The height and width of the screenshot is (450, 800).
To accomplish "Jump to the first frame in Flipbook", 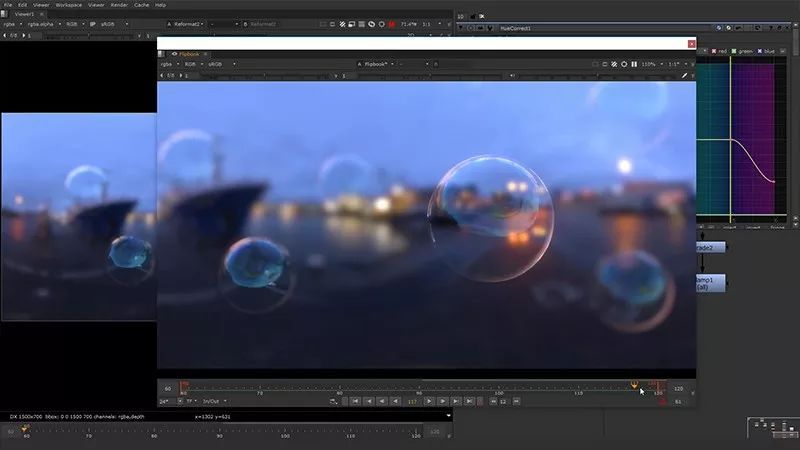I will pos(354,401).
